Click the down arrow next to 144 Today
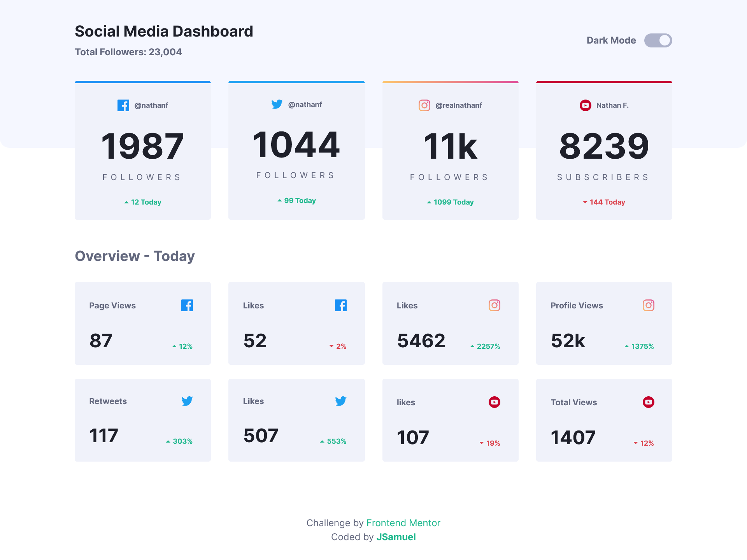 [x=585, y=202]
